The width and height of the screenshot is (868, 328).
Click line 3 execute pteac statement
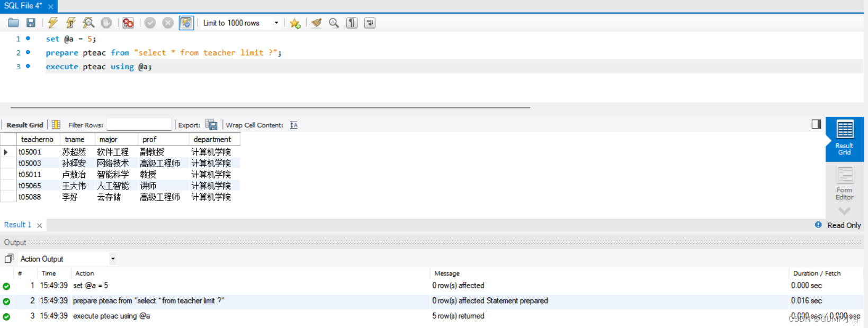click(x=99, y=67)
